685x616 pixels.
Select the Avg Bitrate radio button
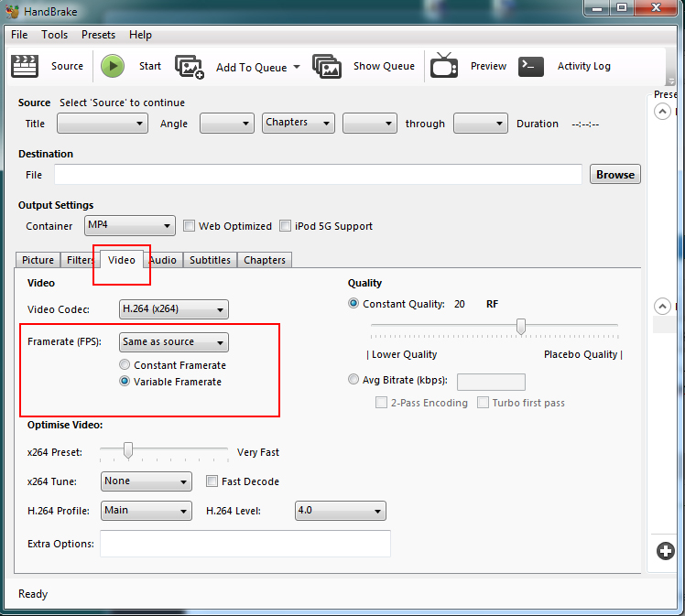point(353,379)
